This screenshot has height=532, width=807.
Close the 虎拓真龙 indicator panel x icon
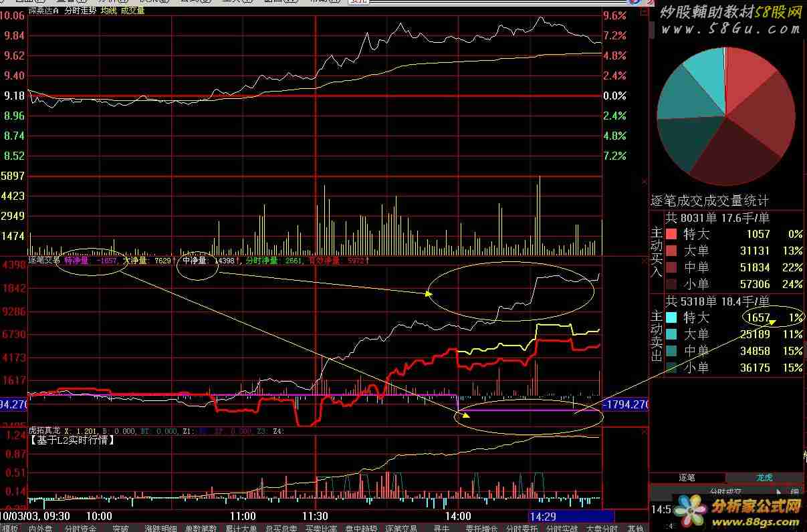click(645, 432)
